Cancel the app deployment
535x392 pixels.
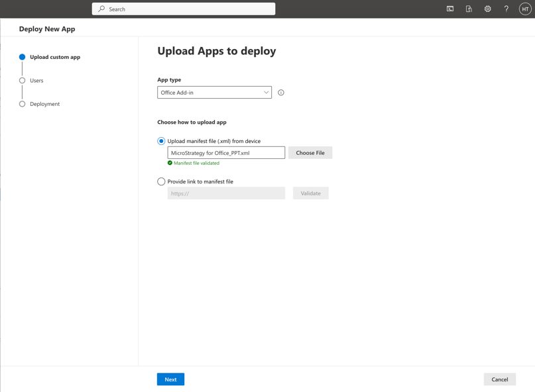pos(499,379)
